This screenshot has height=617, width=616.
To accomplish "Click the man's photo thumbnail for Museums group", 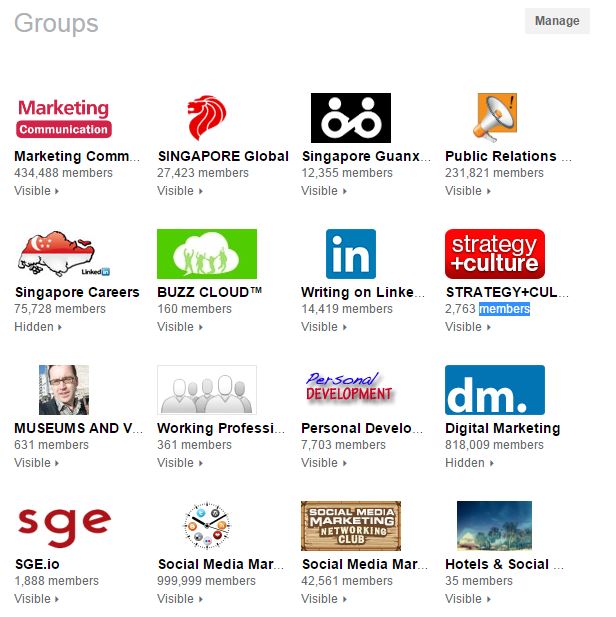I will point(64,390).
